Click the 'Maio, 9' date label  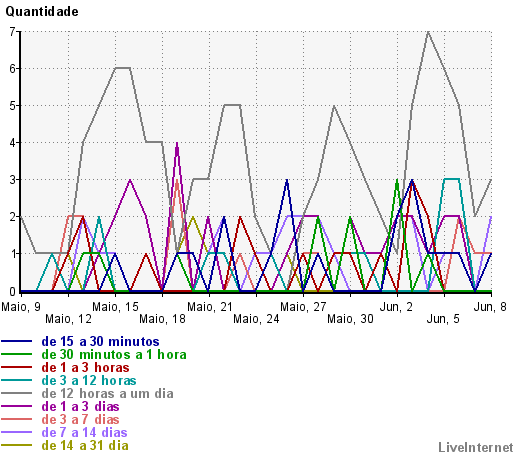click(x=21, y=307)
